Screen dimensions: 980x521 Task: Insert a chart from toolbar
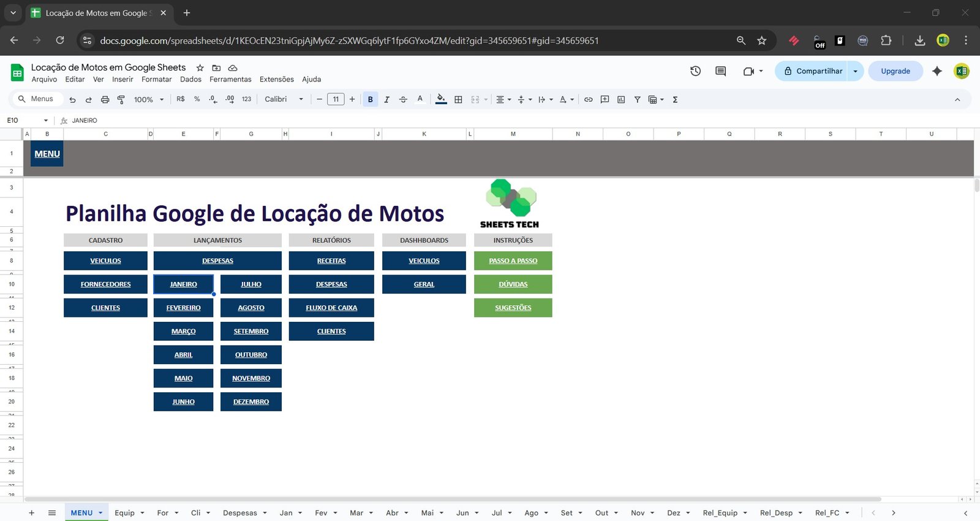click(x=621, y=99)
